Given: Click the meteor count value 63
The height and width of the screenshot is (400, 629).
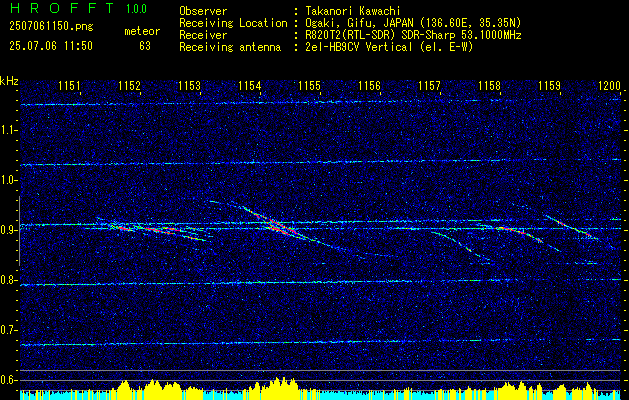Looking at the screenshot, I should 145,46.
